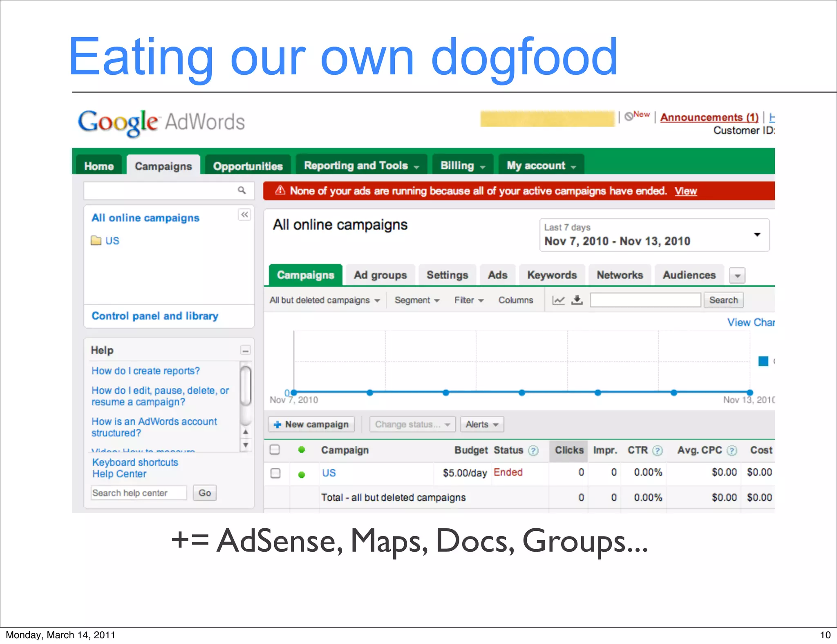The image size is (837, 644).
Task: Toggle the graph view chart icon
Action: (558, 300)
